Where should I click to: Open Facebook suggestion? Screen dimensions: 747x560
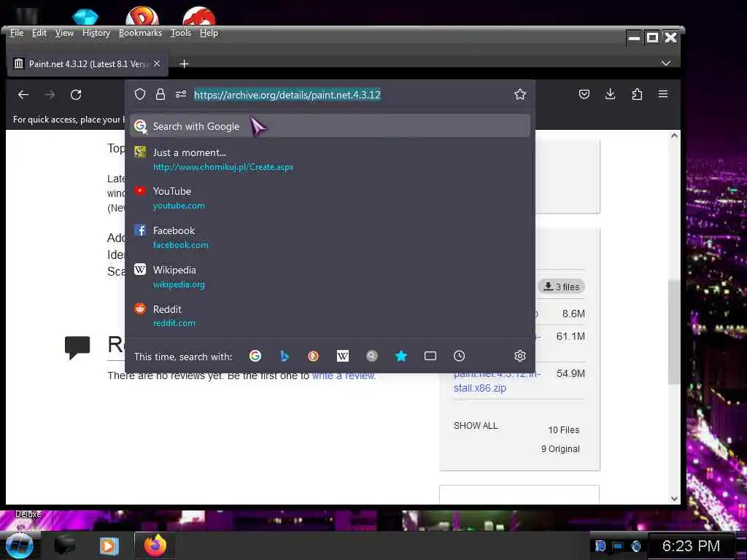[x=330, y=238]
